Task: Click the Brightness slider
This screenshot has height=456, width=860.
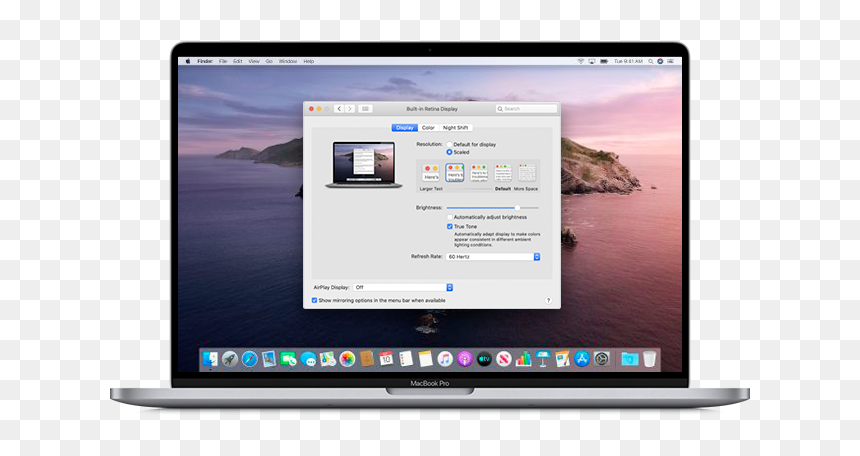Action: click(492, 208)
